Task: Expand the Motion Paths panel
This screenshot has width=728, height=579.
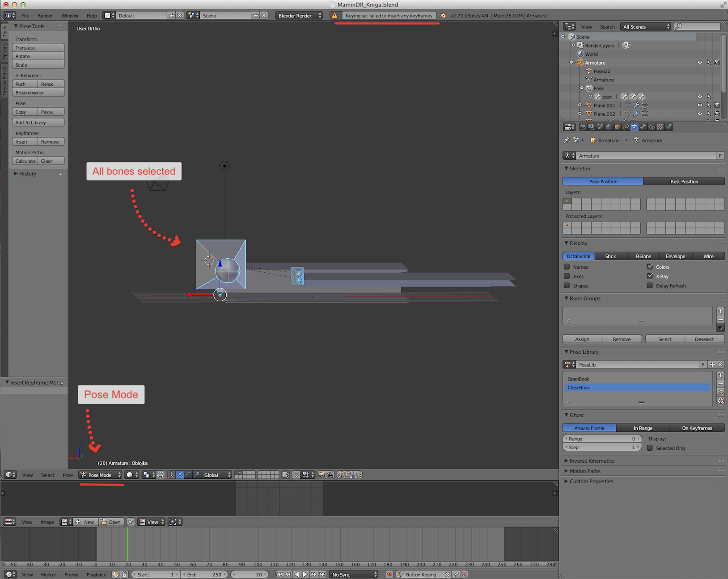Action: pyautogui.click(x=586, y=471)
